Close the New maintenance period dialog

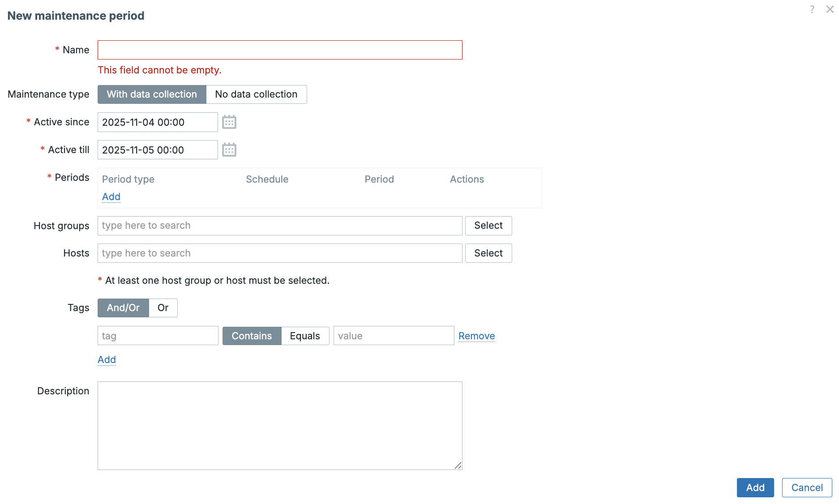(830, 9)
